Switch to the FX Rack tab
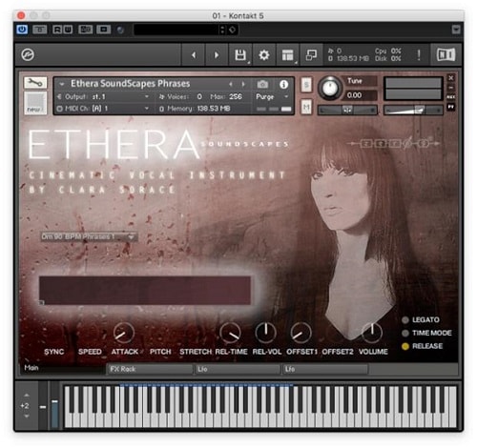477x448 pixels. [150, 369]
